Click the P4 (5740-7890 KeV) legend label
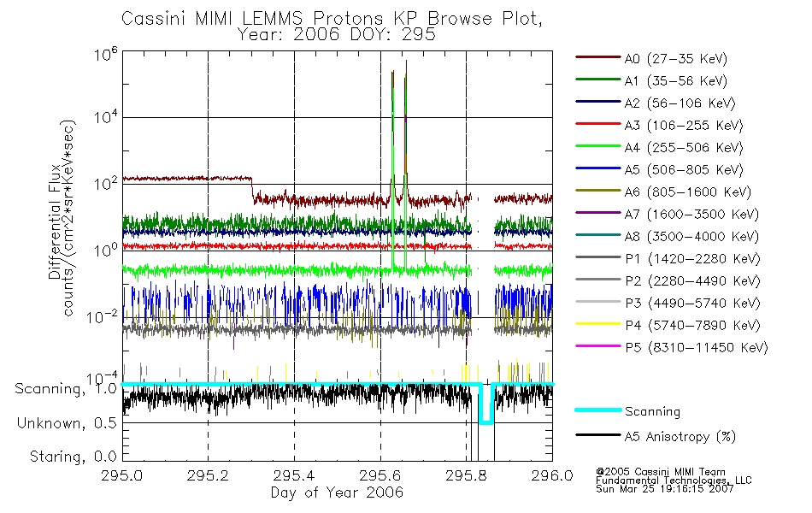This screenshot has height=513, width=812. tap(692, 326)
